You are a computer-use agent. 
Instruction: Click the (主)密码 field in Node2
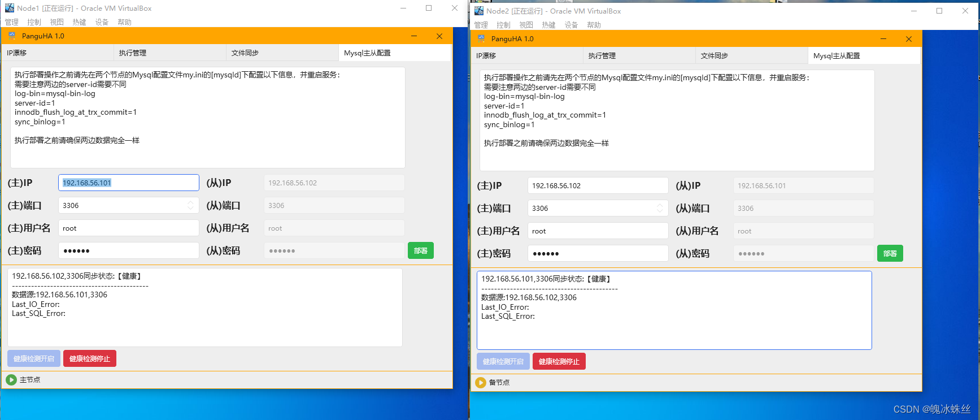(598, 253)
